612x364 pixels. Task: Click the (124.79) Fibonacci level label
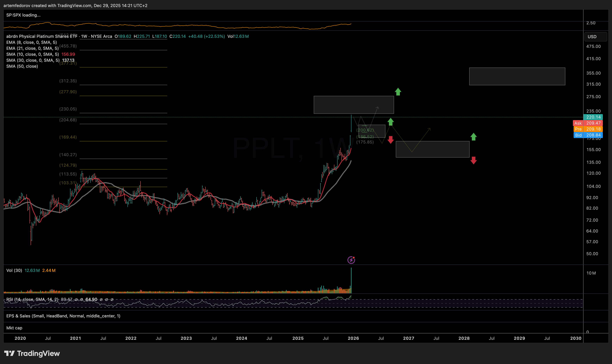pos(68,165)
